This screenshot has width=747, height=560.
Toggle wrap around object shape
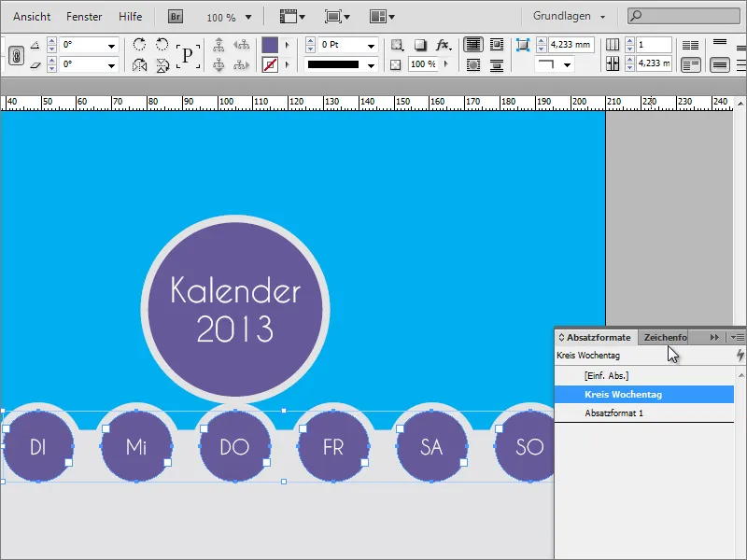[x=473, y=64]
